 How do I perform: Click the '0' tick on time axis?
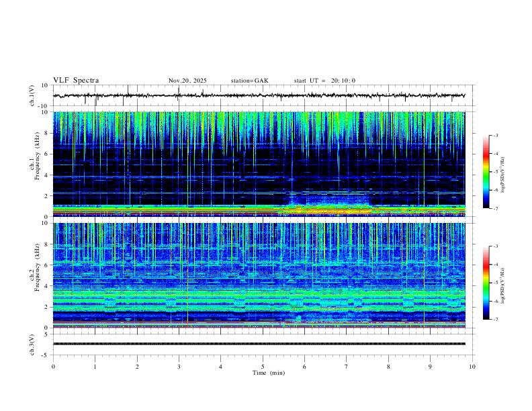(x=53, y=367)
